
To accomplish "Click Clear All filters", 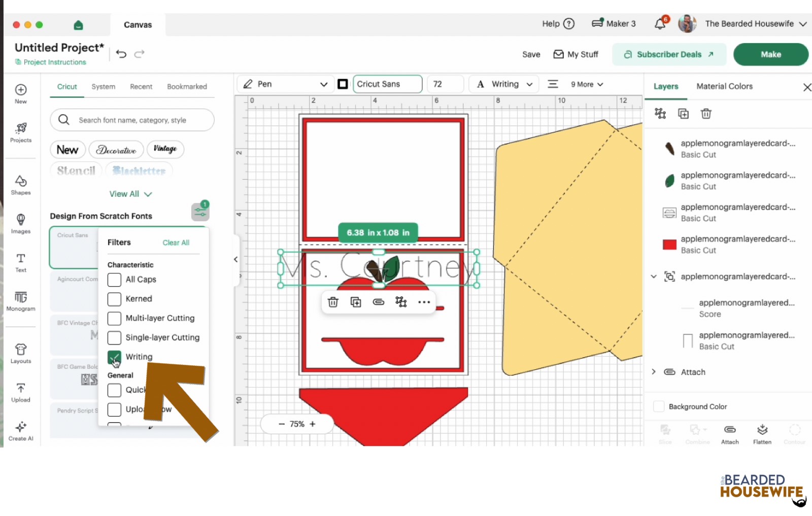I will tap(176, 243).
